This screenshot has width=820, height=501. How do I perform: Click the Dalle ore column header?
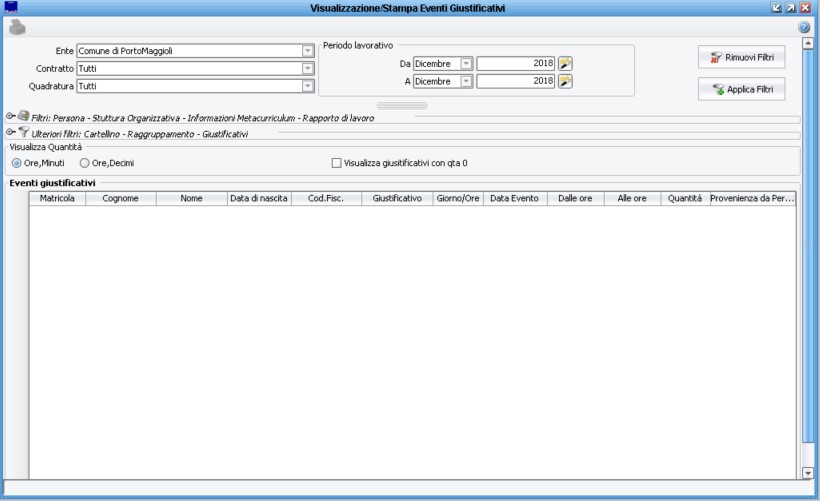click(x=575, y=199)
